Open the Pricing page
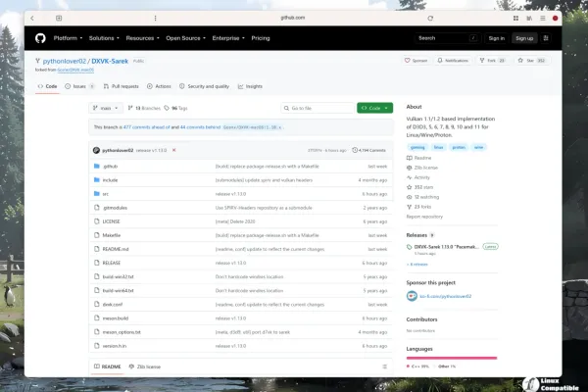Image resolution: width=588 pixels, height=392 pixels. pyautogui.click(x=261, y=38)
